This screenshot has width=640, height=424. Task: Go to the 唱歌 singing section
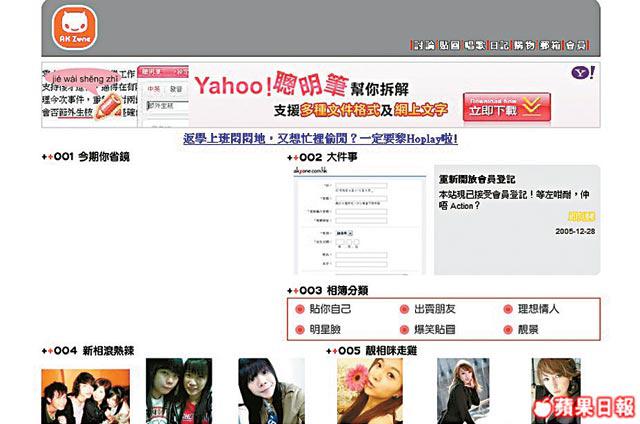(x=475, y=45)
